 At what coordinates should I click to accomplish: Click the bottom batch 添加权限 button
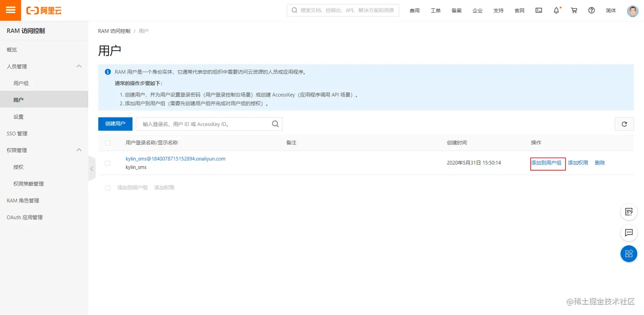pyautogui.click(x=164, y=188)
